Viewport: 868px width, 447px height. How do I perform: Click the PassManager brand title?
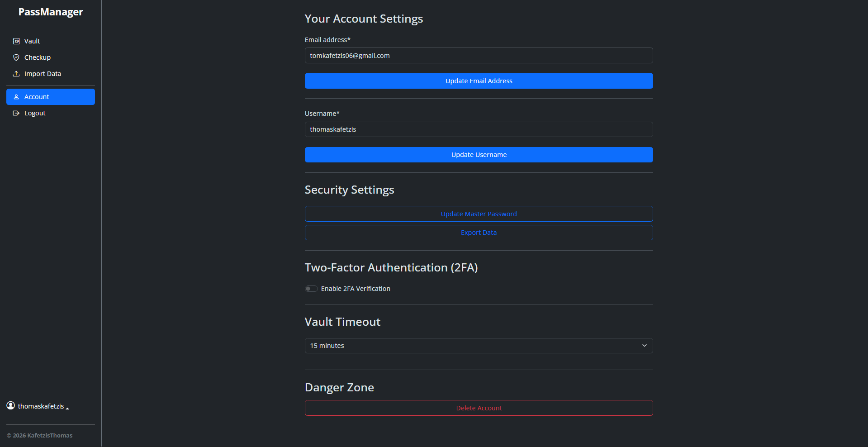(x=51, y=12)
